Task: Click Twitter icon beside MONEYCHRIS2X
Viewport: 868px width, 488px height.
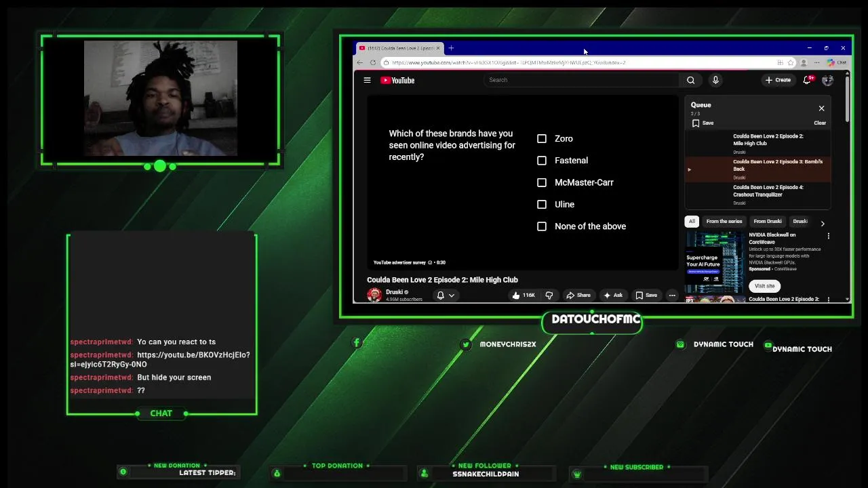Action: tap(466, 344)
